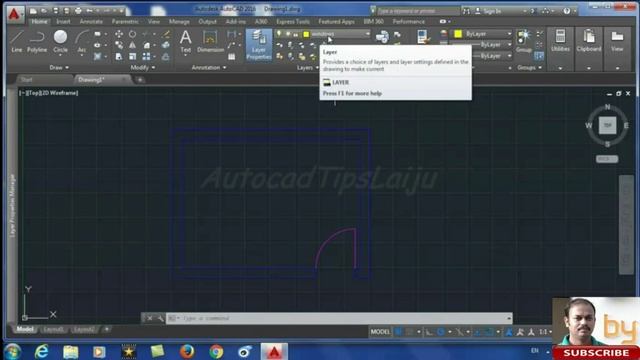This screenshot has width=640, height=360.
Task: Choose the Rotate tool in Modify
Action: (132, 34)
